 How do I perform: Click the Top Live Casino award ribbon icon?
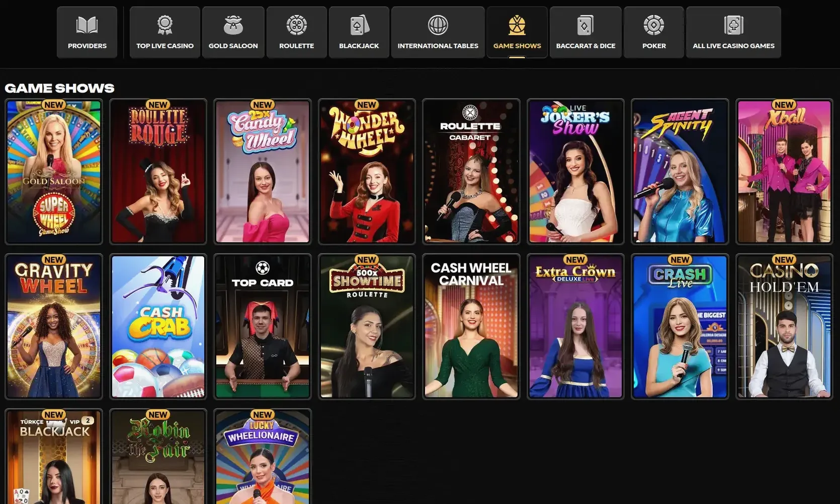[165, 25]
